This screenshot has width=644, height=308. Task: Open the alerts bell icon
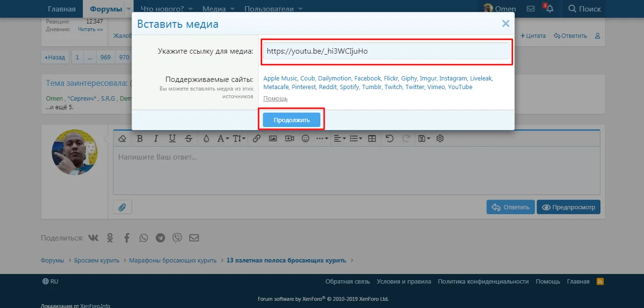[x=549, y=9]
